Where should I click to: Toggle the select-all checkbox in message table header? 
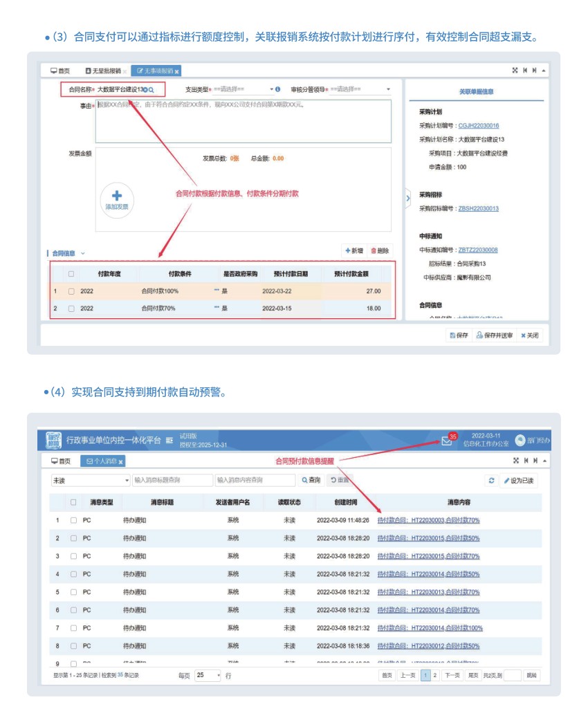tap(73, 502)
